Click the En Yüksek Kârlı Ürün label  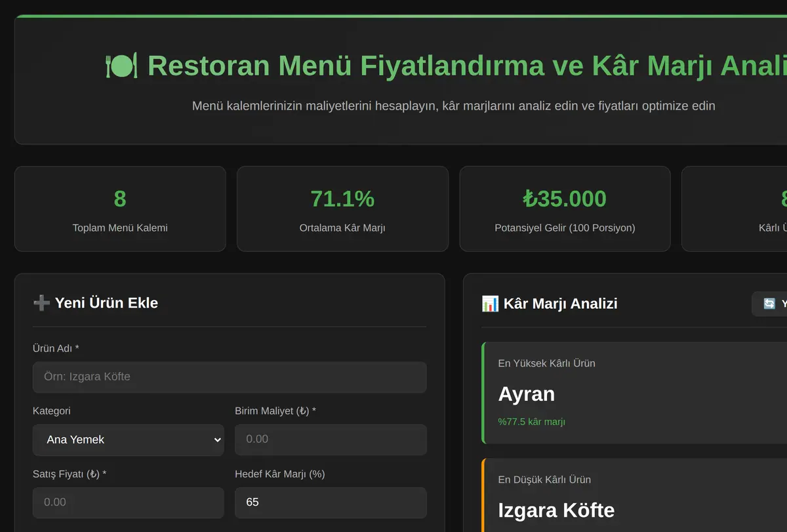[x=547, y=363]
